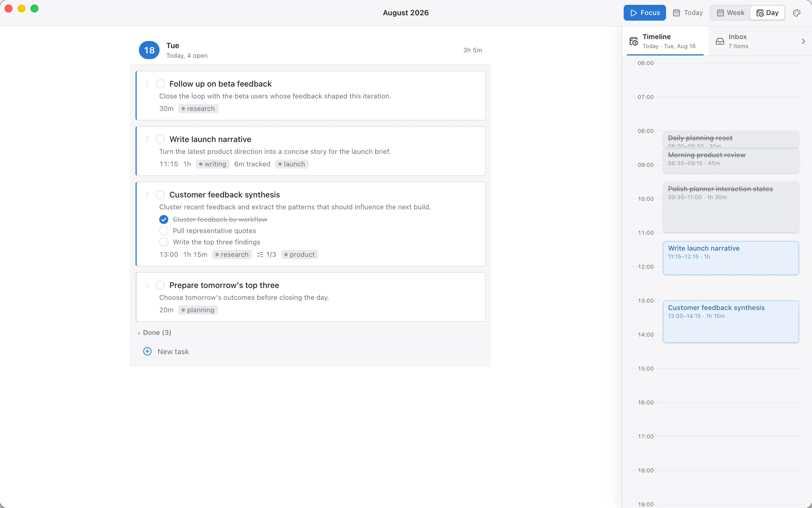Click the Timeline calendar-clock icon
Viewport: 812px width, 508px height.
pos(634,41)
